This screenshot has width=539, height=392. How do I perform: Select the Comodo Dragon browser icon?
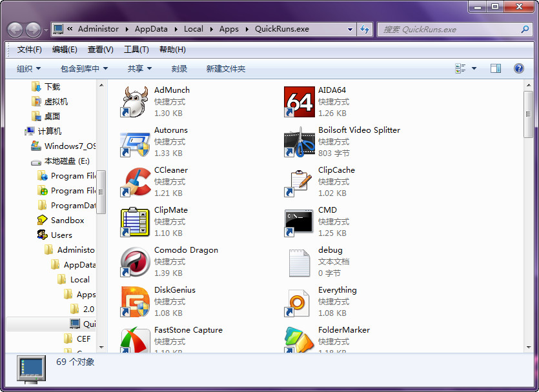point(135,262)
